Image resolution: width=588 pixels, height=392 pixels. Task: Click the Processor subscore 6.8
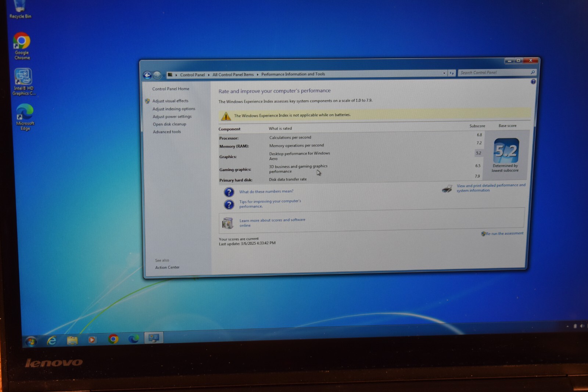pos(479,135)
